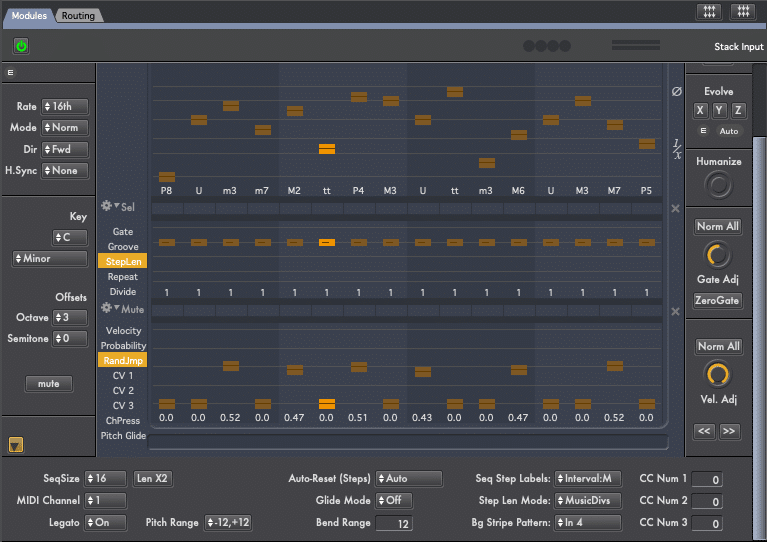767x542 pixels.
Task: Click the 1/x reciprocal icon
Action: point(677,149)
